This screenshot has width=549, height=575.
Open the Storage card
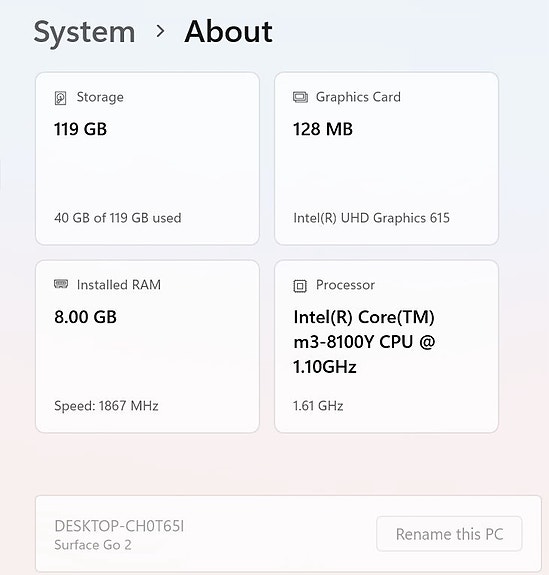pyautogui.click(x=147, y=158)
